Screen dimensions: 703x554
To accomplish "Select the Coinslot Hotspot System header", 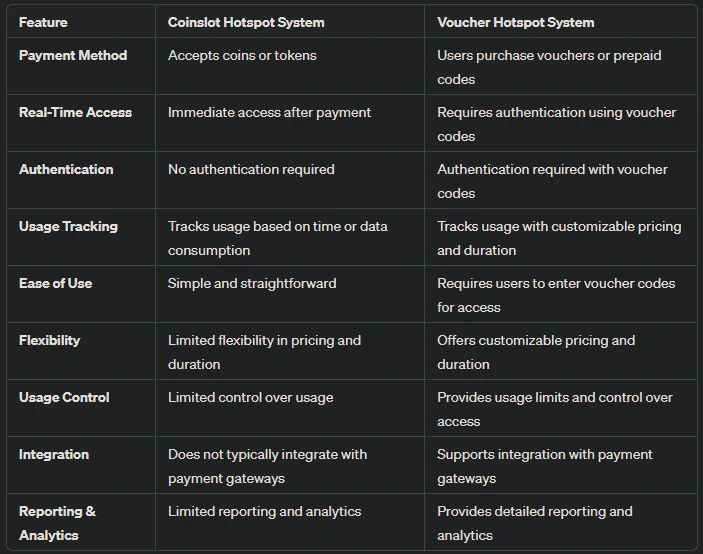I will 246,22.
